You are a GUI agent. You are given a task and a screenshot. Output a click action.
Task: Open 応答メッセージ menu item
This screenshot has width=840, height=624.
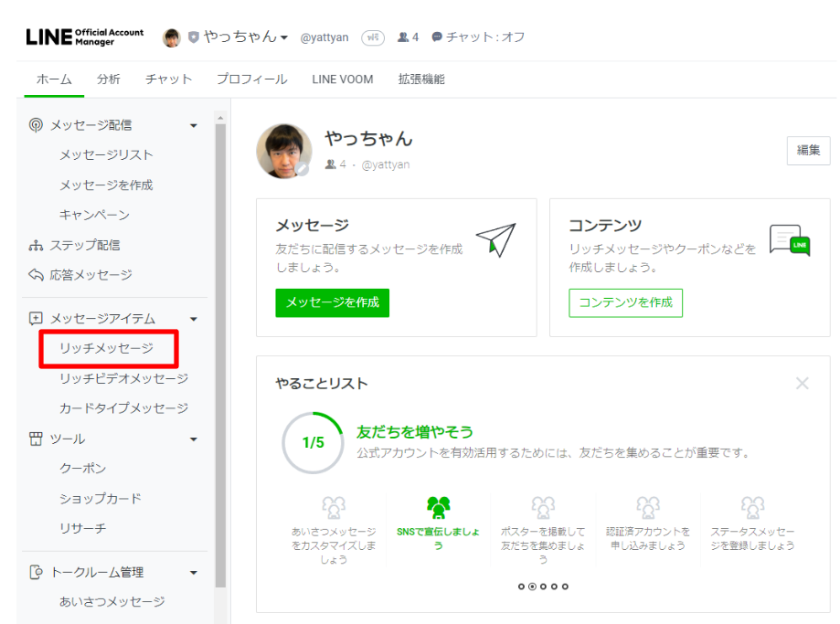[x=91, y=275]
